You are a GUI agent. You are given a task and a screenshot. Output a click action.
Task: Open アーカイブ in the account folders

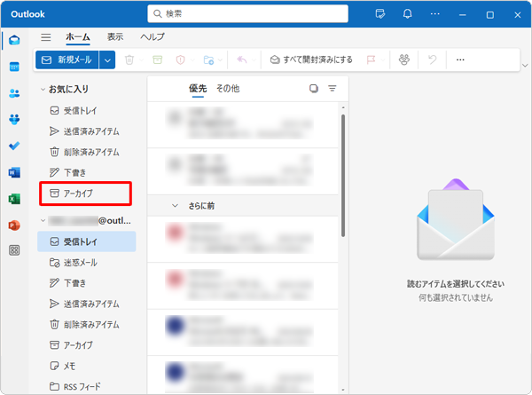[x=87, y=345]
